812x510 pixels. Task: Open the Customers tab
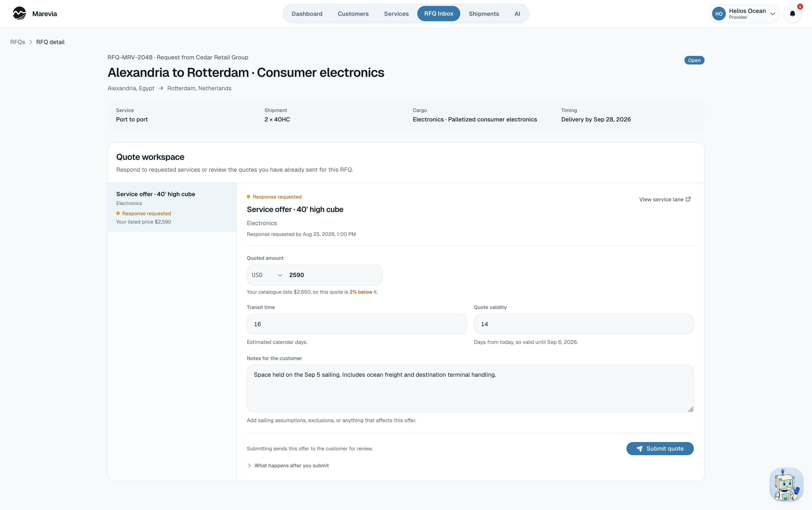tap(353, 14)
